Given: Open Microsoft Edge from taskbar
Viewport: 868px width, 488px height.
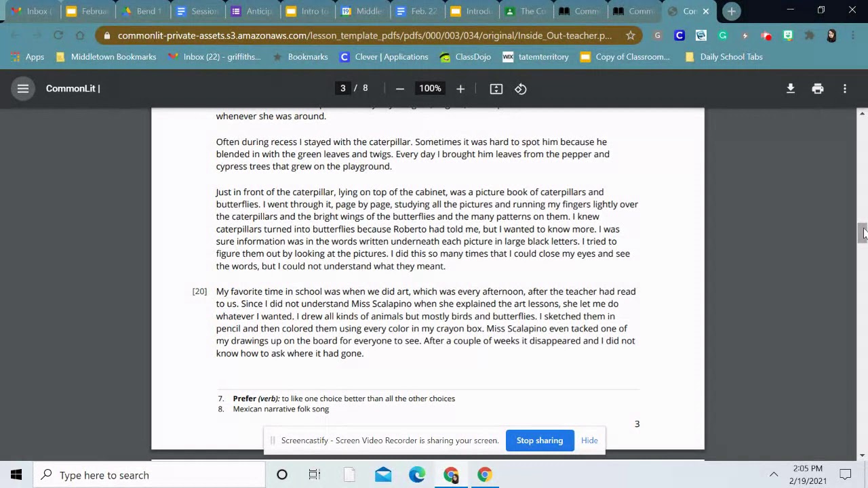Looking at the screenshot, I should click(417, 475).
